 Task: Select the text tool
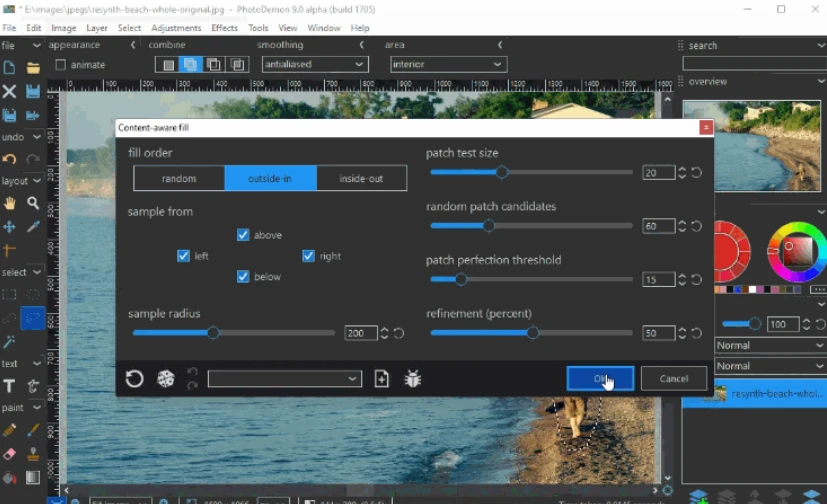10,386
